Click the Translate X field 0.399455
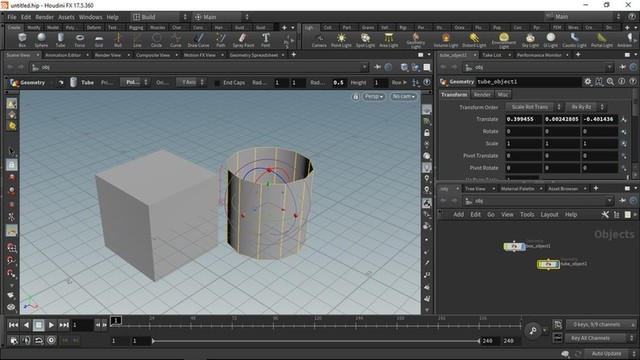Viewport: 640px width, 360px height. [x=524, y=119]
